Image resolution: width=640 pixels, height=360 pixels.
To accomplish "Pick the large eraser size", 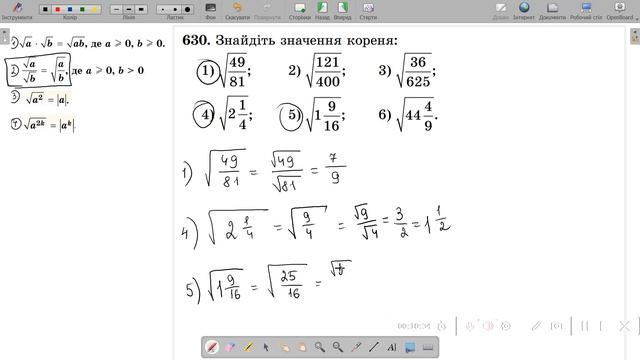I will [187, 9].
